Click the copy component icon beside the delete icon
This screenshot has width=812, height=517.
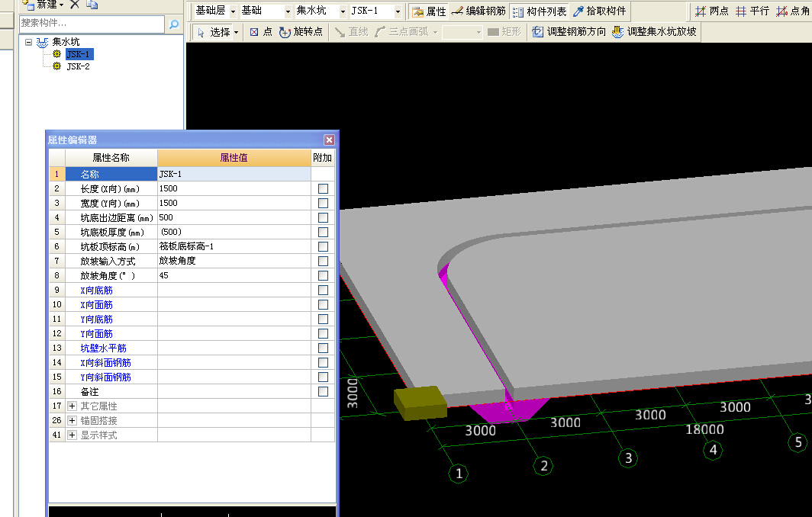point(92,4)
